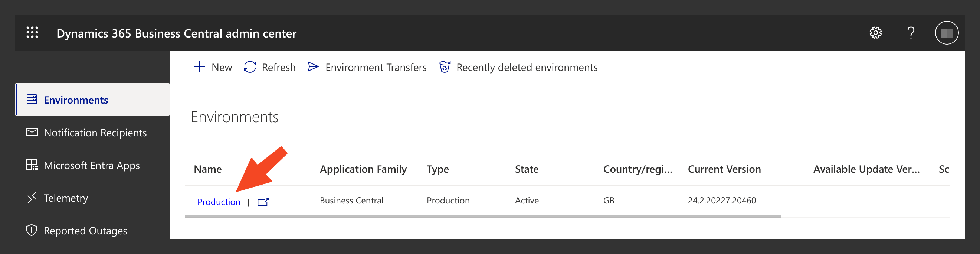The height and width of the screenshot is (254, 980).
Task: Click the Production type cell
Action: tap(448, 200)
